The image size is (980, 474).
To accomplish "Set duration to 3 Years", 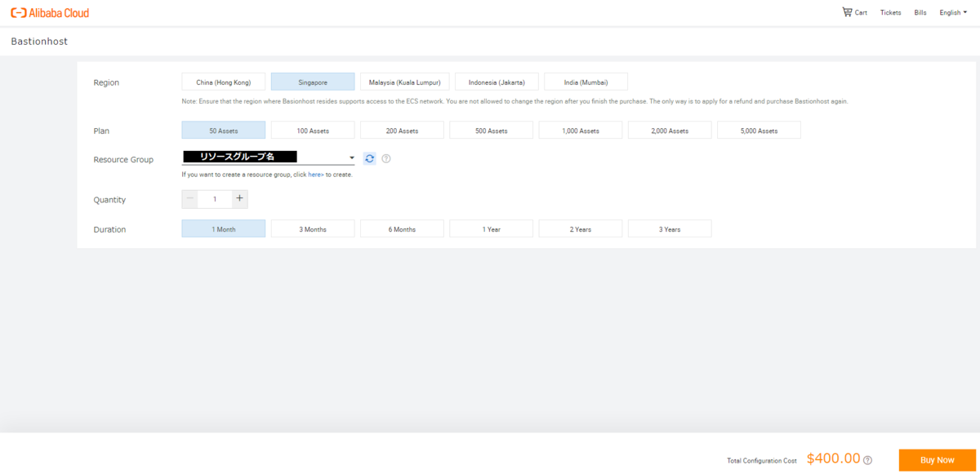I will [670, 229].
